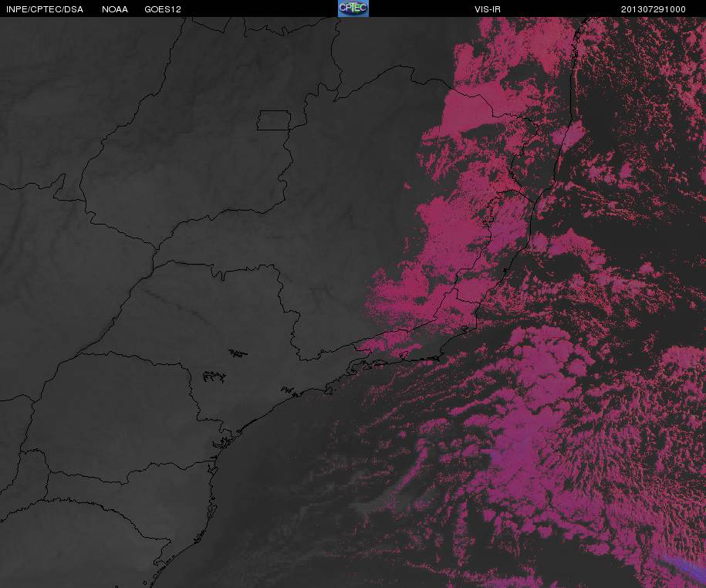This screenshot has height=588, width=706.
Task: Click the NOAA label in header
Action: tap(115, 9)
